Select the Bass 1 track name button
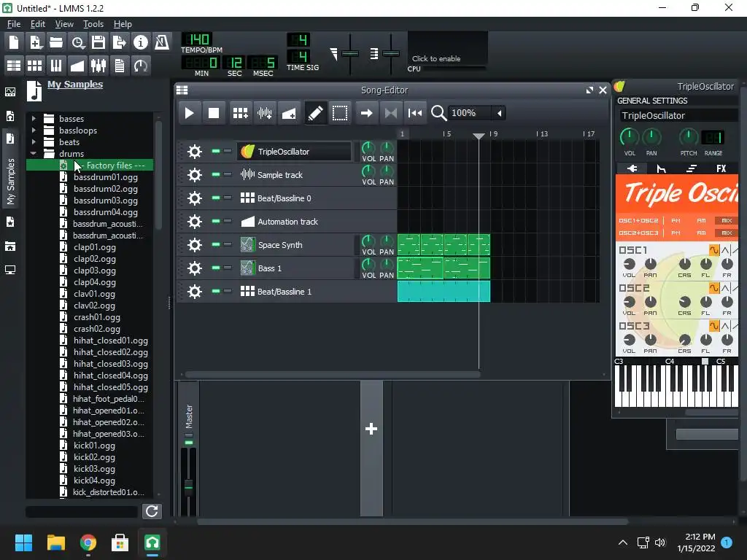Image resolution: width=747 pixels, height=560 pixels. pyautogui.click(x=295, y=268)
